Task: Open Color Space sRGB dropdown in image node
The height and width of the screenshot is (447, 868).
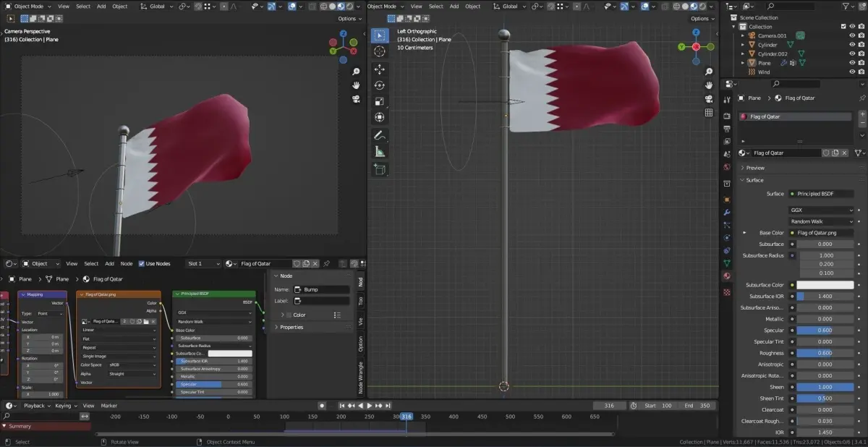Action: point(132,365)
